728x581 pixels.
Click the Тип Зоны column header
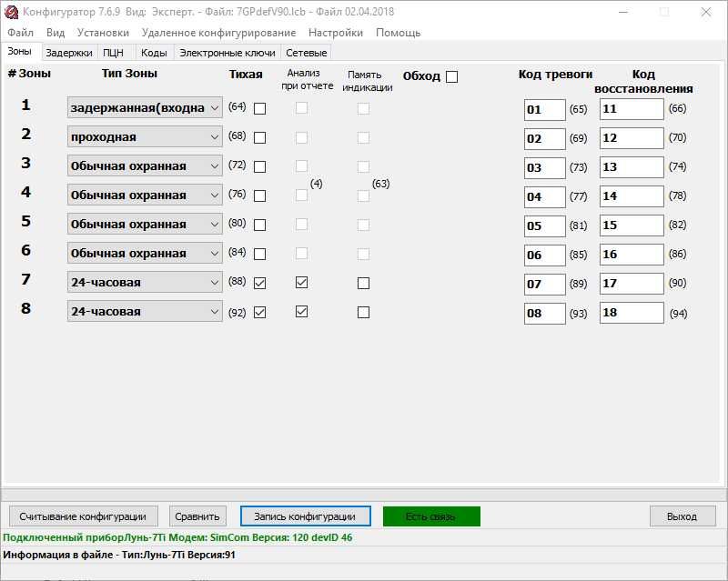[129, 74]
